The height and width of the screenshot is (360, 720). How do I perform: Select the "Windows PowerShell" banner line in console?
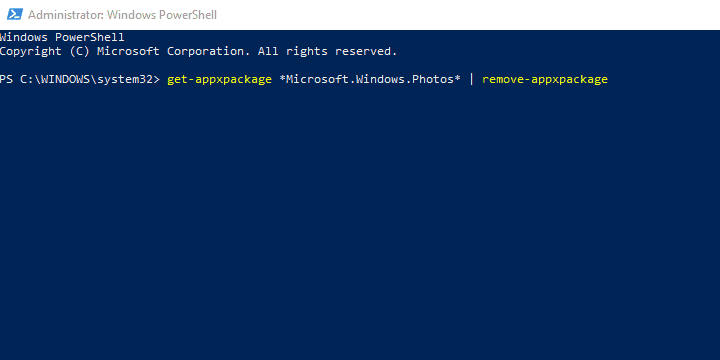tap(62, 37)
